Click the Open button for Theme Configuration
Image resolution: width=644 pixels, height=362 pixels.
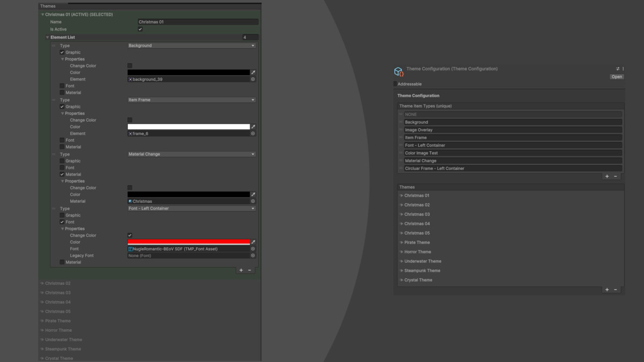point(616,76)
